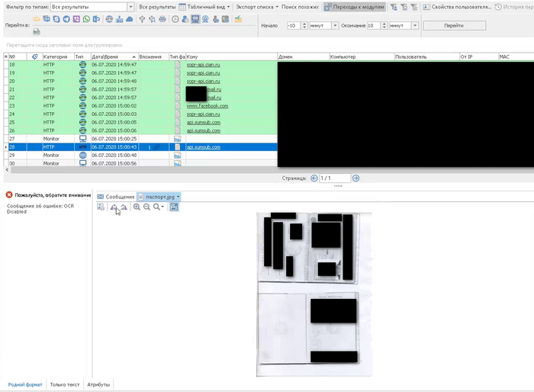Click Все результаты toolbar button

(157, 7)
